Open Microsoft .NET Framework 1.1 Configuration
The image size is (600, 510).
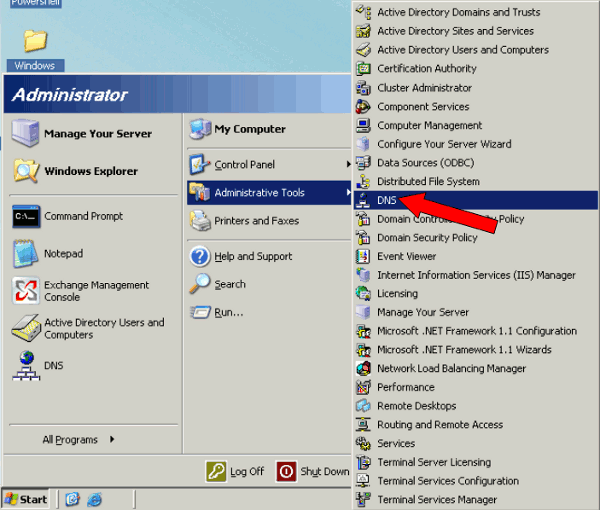[x=476, y=331]
